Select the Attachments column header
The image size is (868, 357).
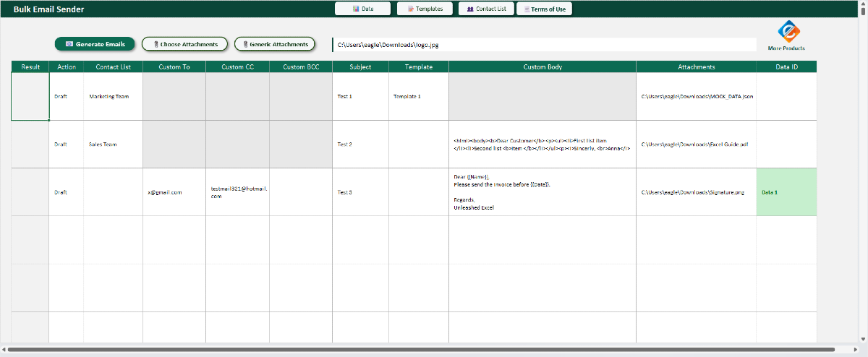[x=697, y=66]
